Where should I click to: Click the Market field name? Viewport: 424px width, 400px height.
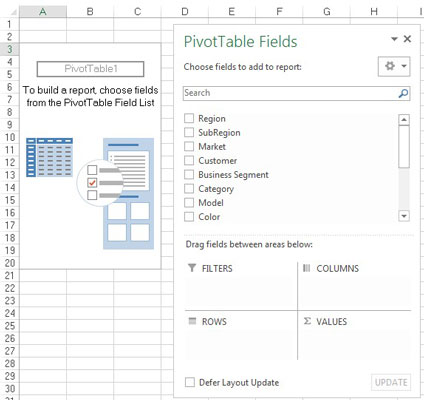[x=212, y=146]
